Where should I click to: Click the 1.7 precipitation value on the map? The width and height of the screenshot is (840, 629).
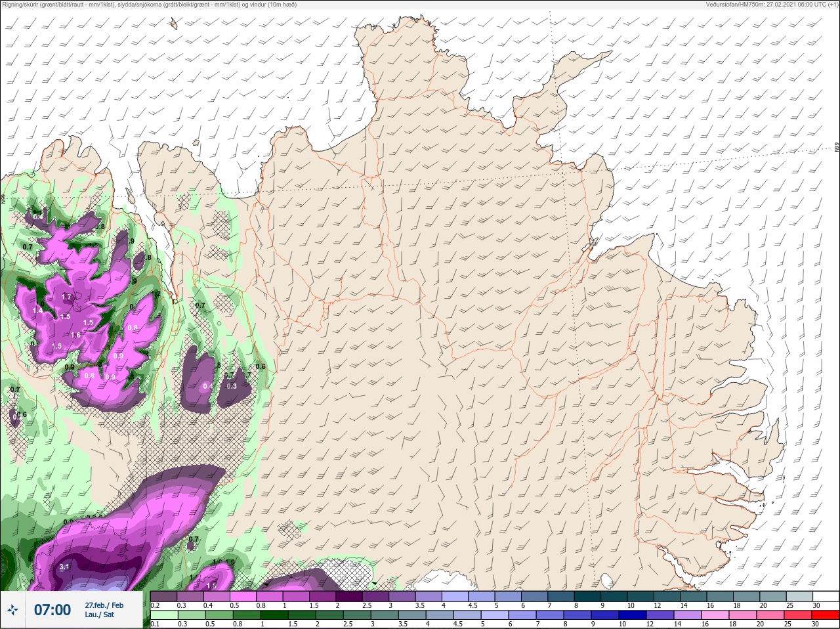click(66, 297)
